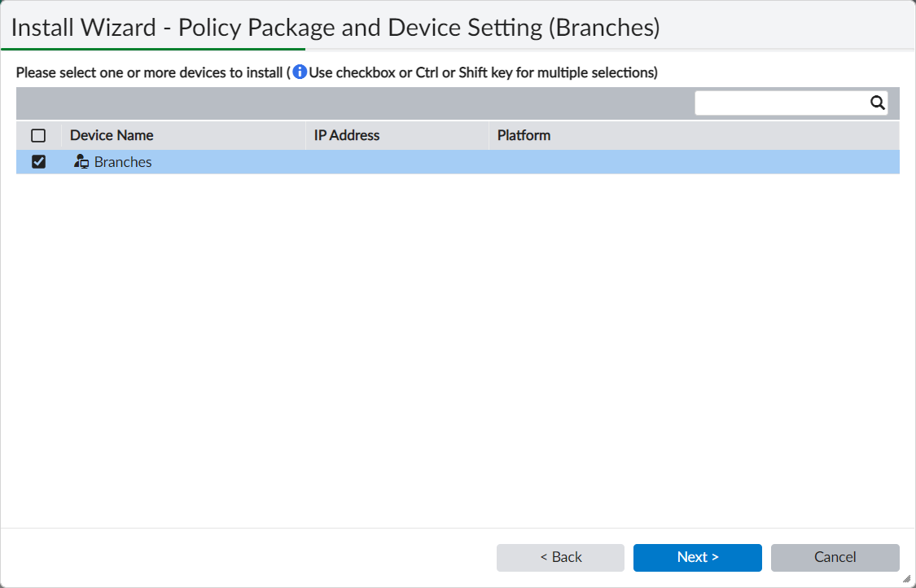Tick the select-all devices header checkbox

point(38,136)
